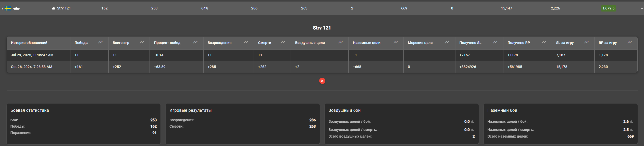Click the Наземные цели graph icon

click(x=395, y=42)
